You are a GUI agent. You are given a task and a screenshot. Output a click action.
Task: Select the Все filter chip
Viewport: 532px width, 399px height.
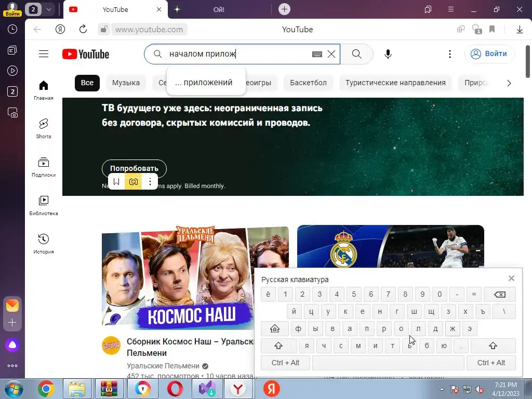point(87,83)
